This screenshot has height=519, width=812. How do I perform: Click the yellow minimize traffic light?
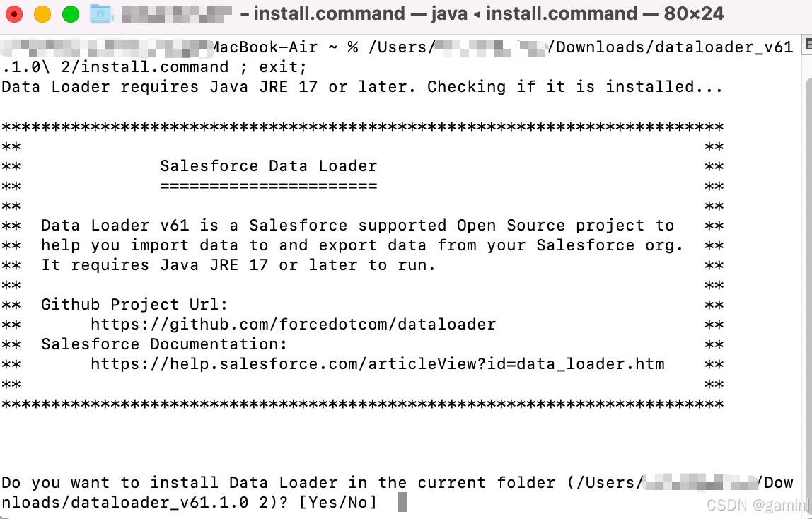coord(42,13)
